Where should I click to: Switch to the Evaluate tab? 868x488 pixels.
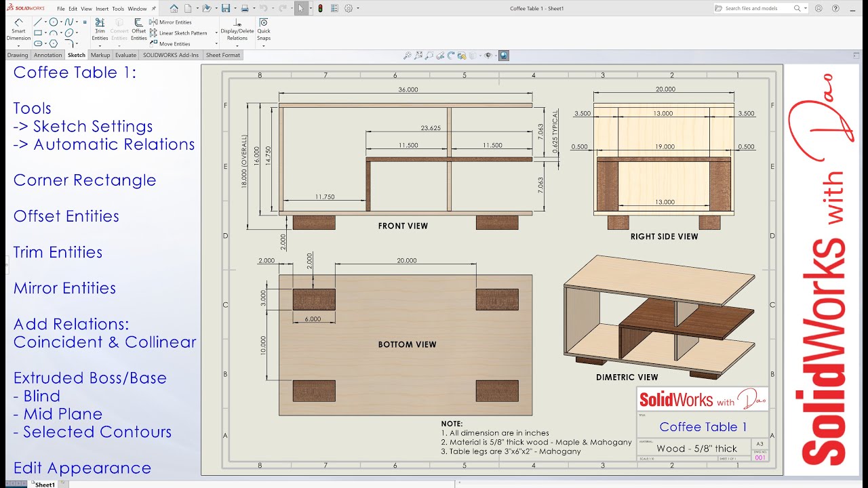[125, 55]
